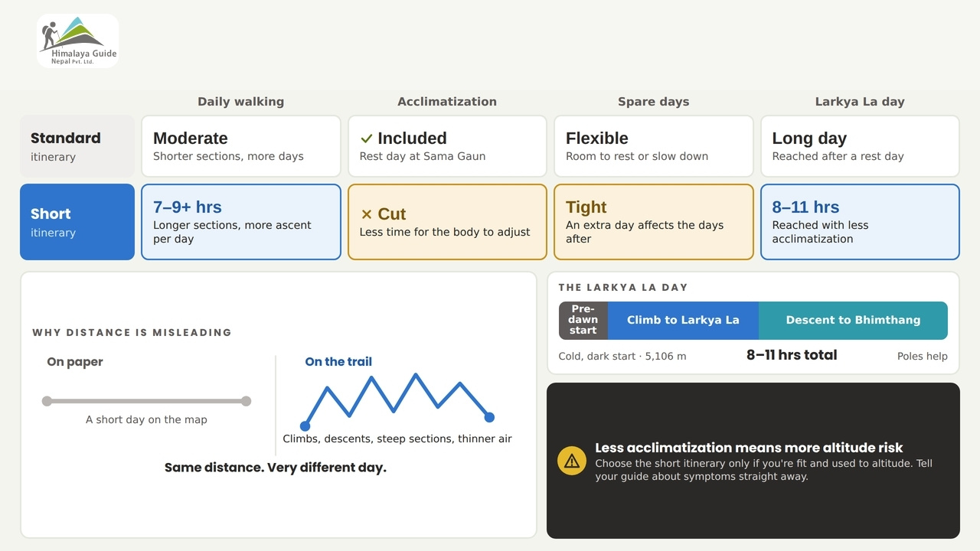The height and width of the screenshot is (551, 980).
Task: Select the Standard itinerary row label
Action: coord(77,146)
